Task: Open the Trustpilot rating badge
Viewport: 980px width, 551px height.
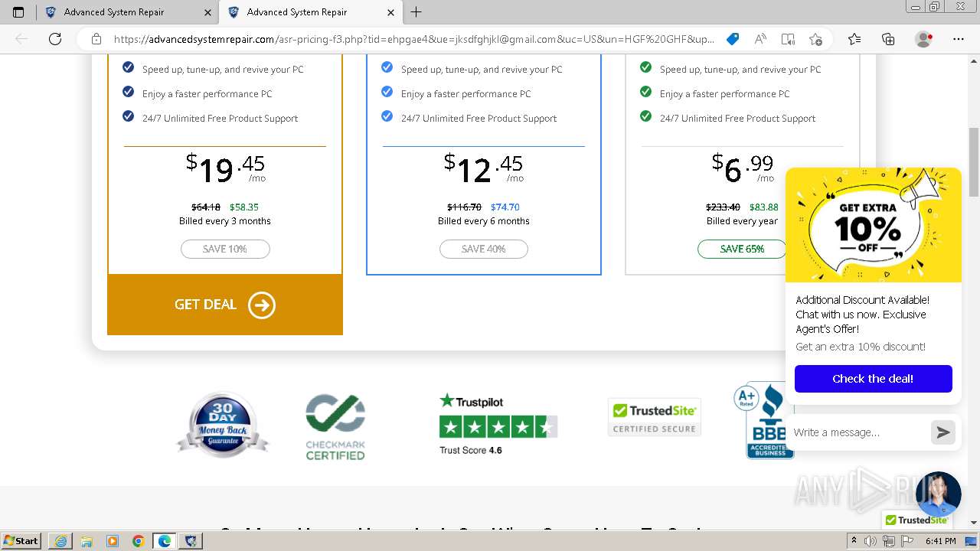Action: click(498, 424)
